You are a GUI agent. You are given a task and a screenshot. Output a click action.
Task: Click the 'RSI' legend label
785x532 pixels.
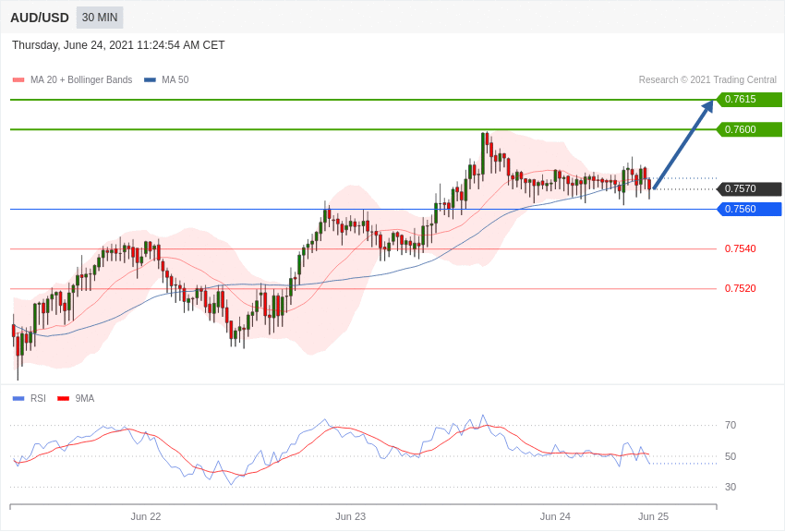click(38, 398)
